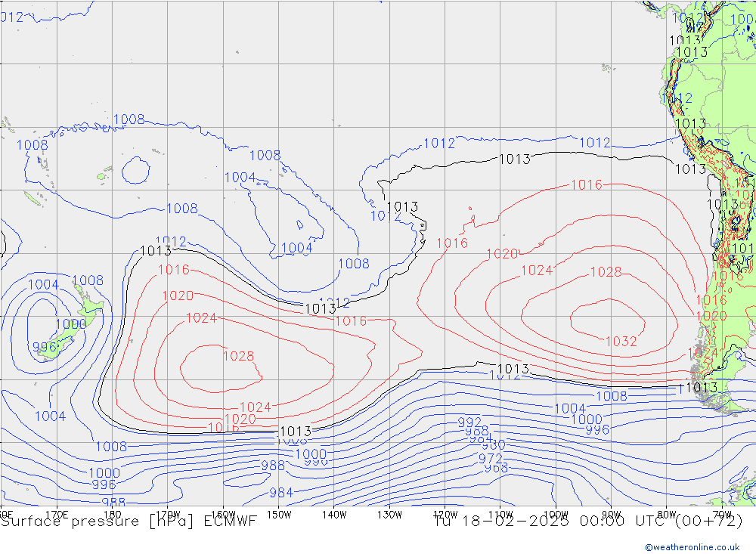756x554 pixels.
Task: Click the 170E longitude label
Action: tap(57, 515)
